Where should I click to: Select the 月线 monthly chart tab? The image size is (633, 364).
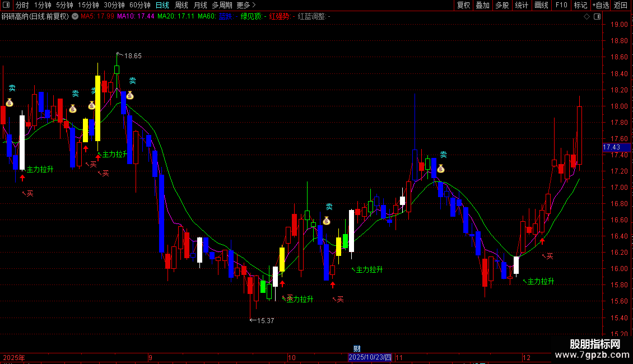pos(200,5)
